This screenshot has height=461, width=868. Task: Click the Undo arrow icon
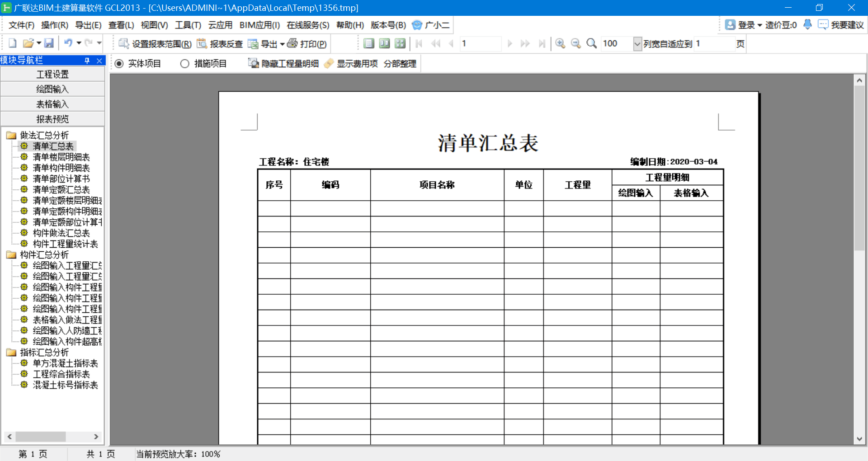(x=68, y=43)
